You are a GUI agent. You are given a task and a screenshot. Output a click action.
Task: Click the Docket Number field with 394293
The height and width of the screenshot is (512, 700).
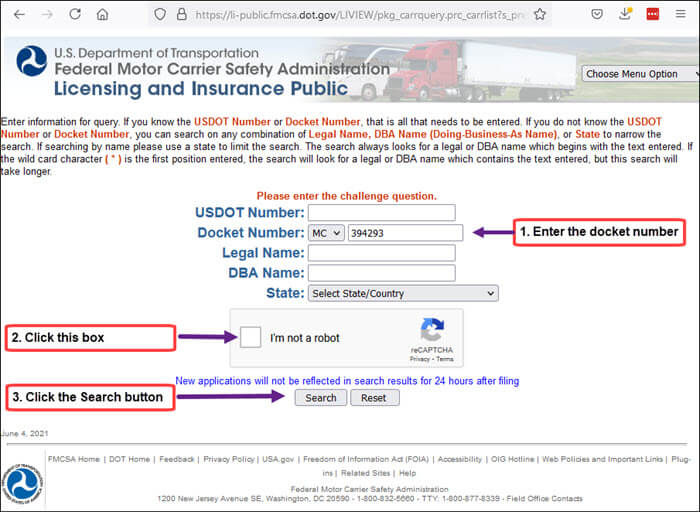(x=405, y=233)
